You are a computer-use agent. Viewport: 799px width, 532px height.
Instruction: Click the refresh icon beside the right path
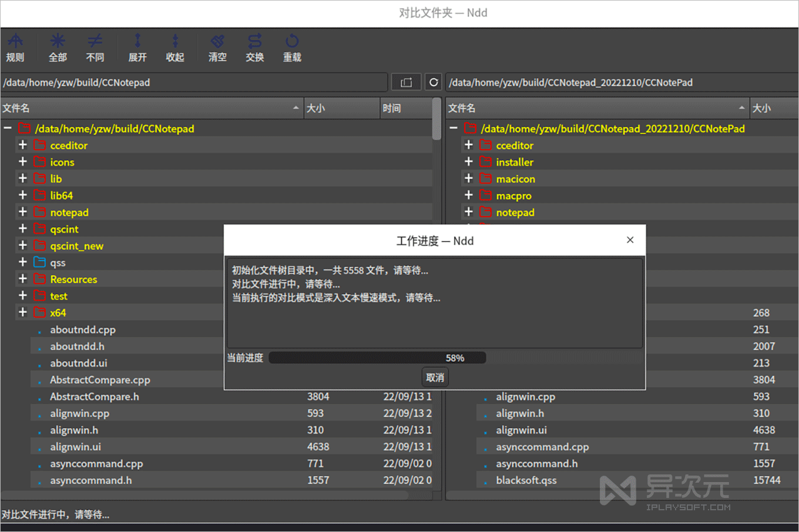tap(433, 82)
